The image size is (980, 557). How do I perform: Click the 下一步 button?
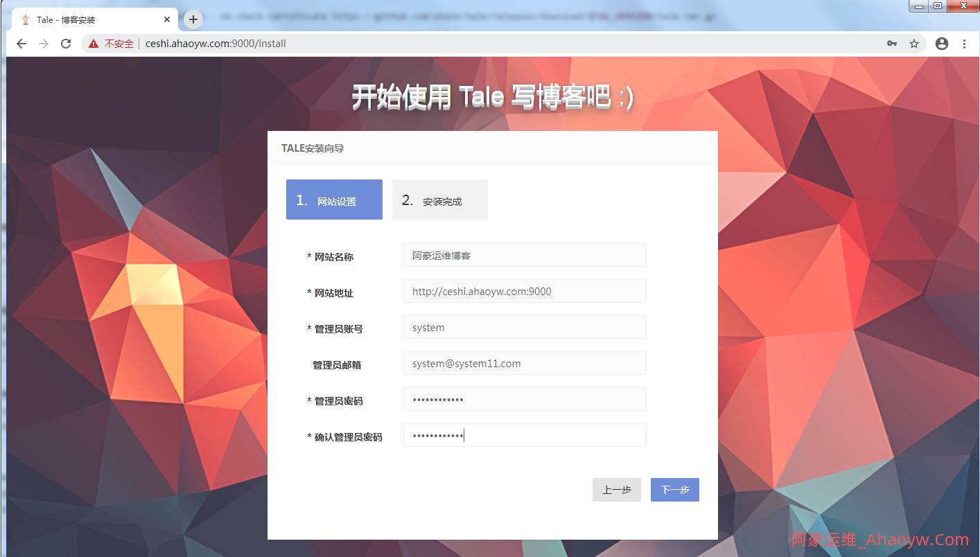[x=674, y=490]
